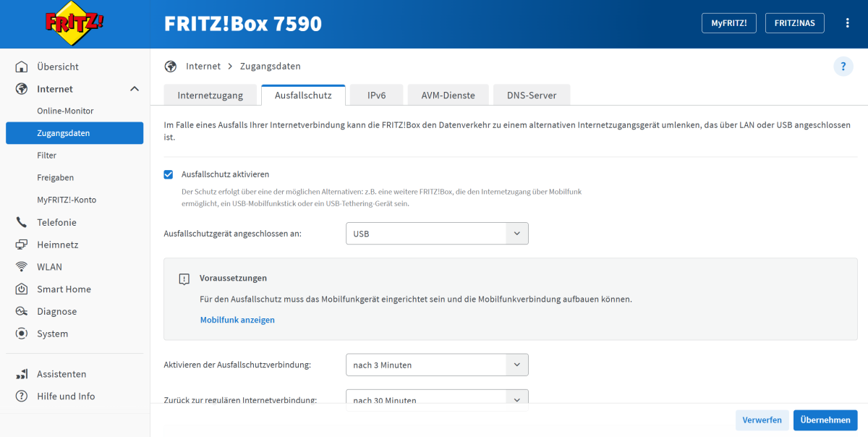The width and height of the screenshot is (868, 437).
Task: Open the Ausfallschutzgerät USB dropdown
Action: pos(437,234)
